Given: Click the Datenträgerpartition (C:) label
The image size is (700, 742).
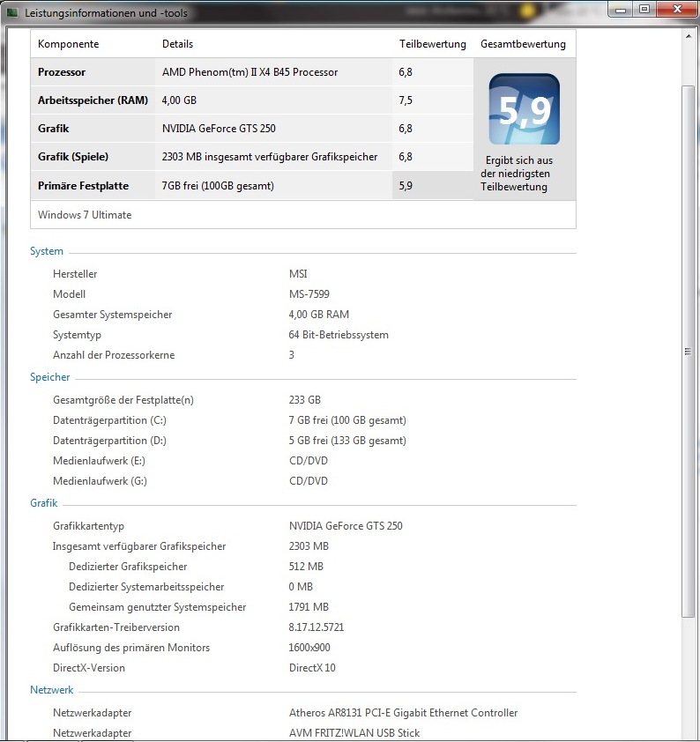Looking at the screenshot, I should (x=109, y=420).
